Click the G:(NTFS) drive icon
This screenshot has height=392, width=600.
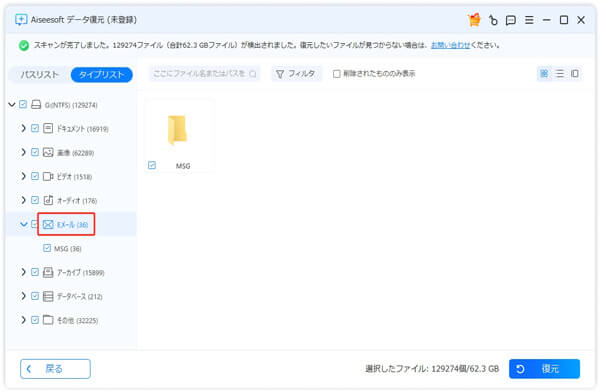coord(36,105)
